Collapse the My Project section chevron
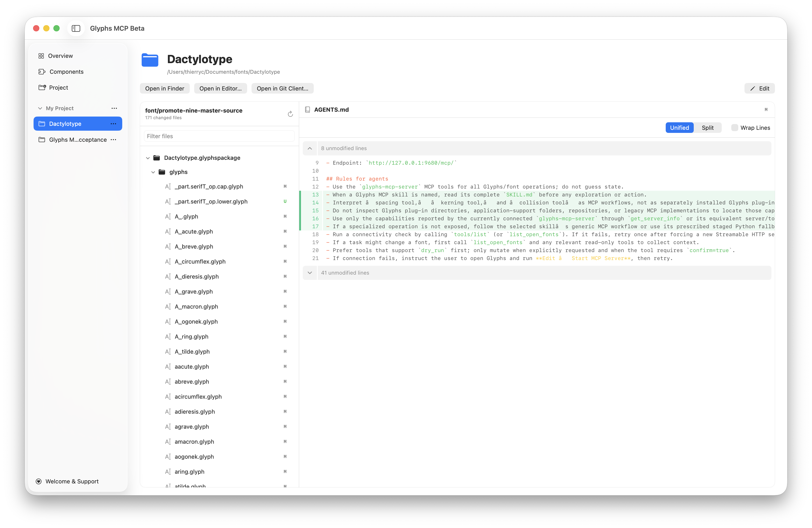Image resolution: width=812 pixels, height=528 pixels. point(40,108)
